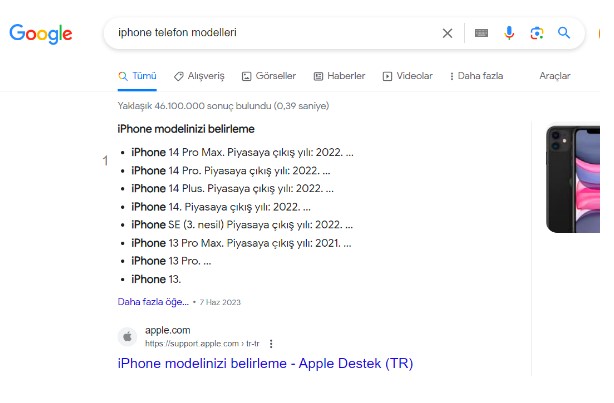614x403 pixels.
Task: Open the Haberler tab
Action: click(339, 76)
